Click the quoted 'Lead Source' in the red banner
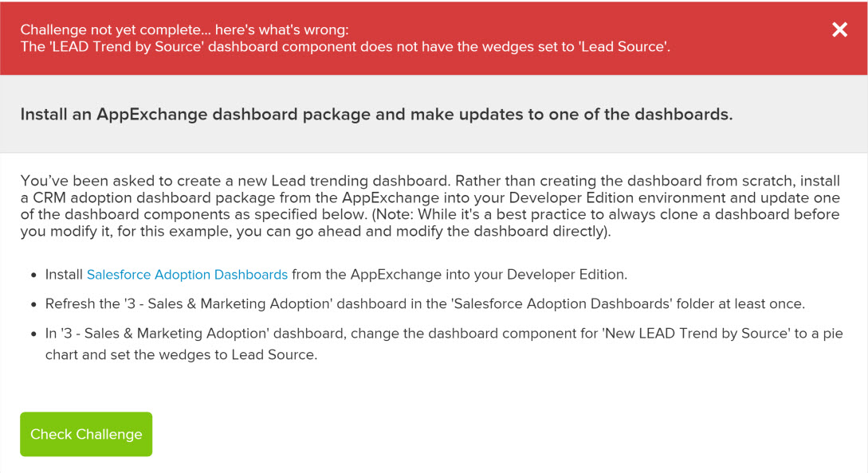 [x=626, y=47]
